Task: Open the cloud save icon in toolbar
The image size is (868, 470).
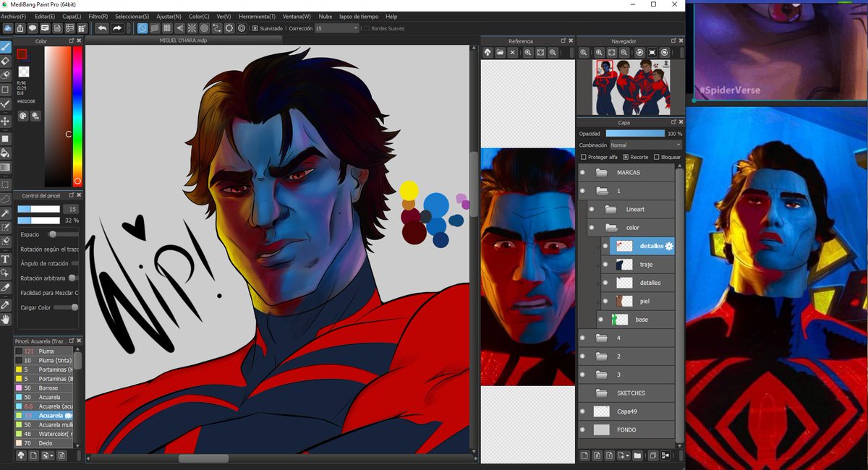Action: 7,28
